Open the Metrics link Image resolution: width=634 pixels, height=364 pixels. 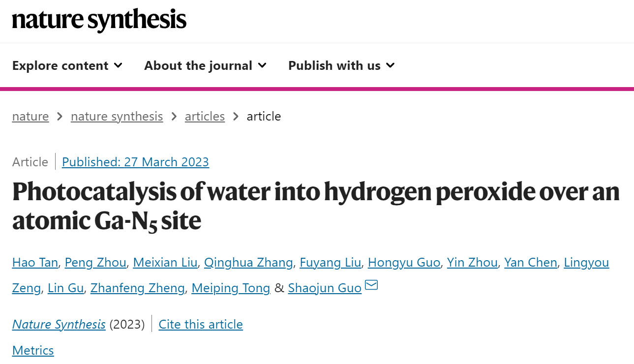pyautogui.click(x=33, y=350)
